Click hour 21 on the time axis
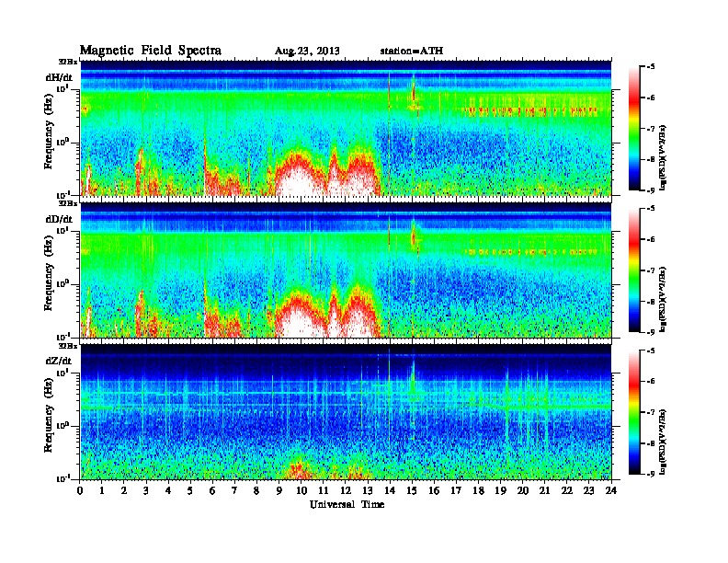This screenshot has height=563, width=728. [544, 490]
